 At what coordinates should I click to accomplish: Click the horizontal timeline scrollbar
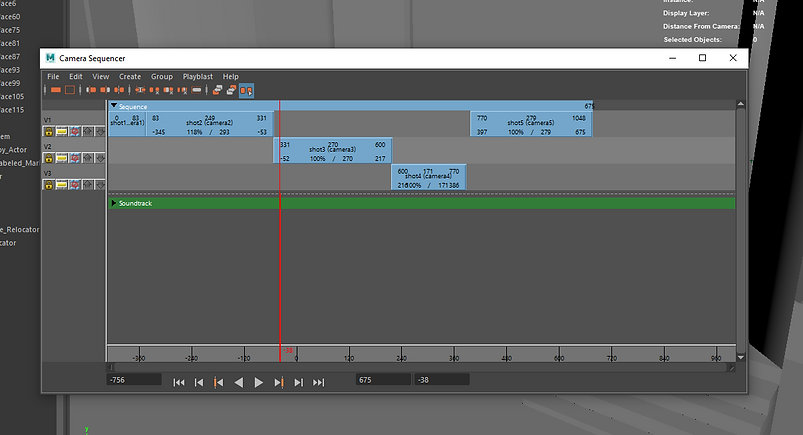pos(420,367)
